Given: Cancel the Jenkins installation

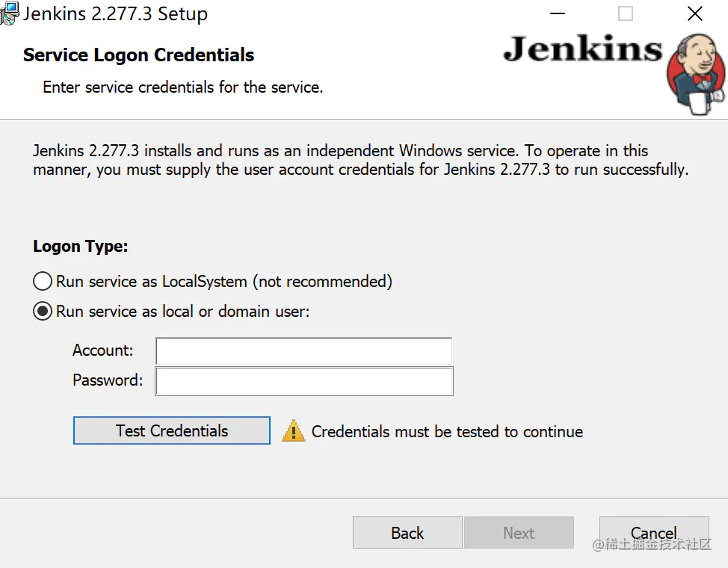Looking at the screenshot, I should coord(654,533).
